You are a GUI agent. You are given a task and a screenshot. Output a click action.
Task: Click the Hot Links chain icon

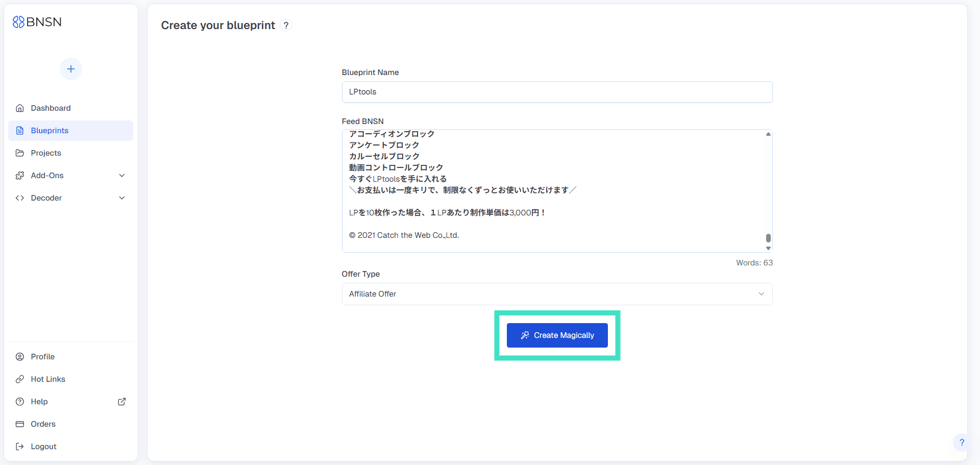(20, 379)
